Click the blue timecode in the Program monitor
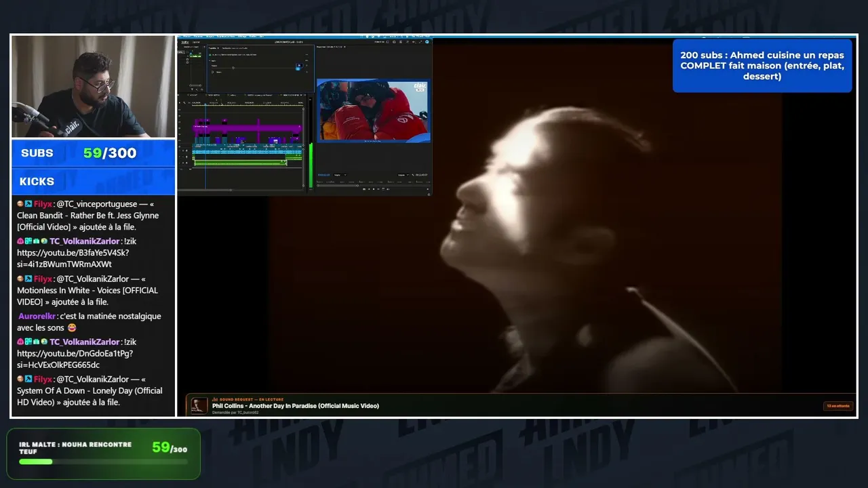 [323, 175]
